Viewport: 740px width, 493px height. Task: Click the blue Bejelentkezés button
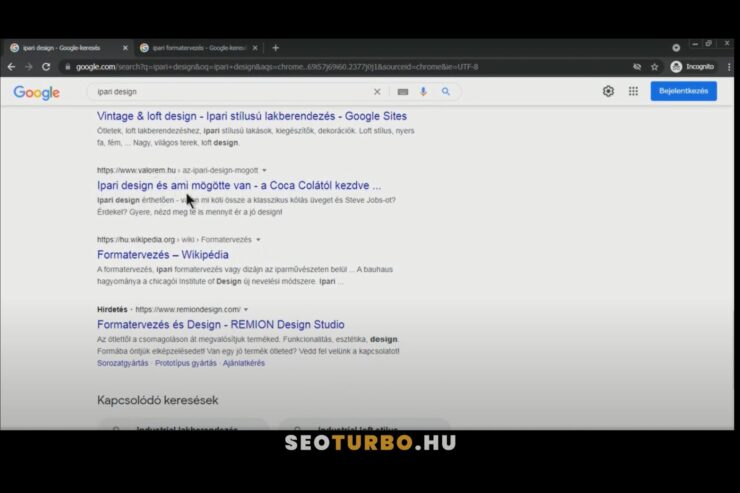683,91
